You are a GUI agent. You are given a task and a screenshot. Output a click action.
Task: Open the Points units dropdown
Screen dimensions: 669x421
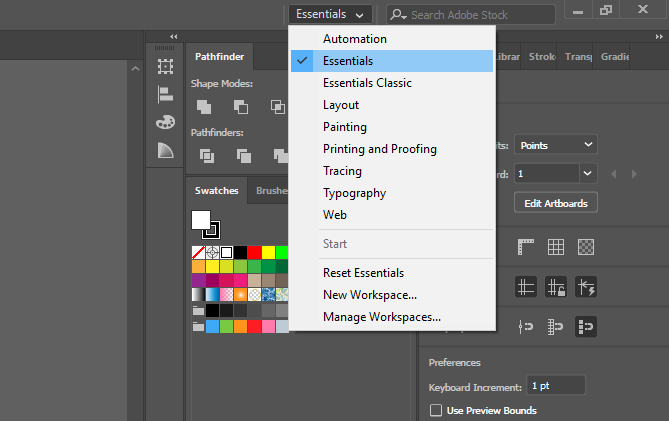557,145
